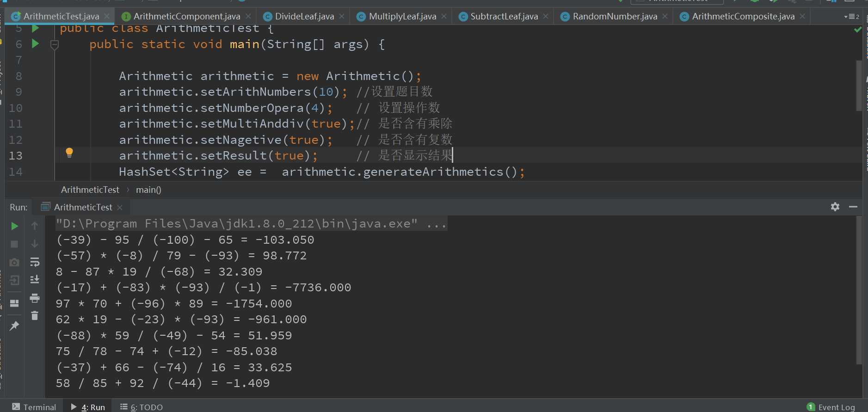Click the Exit icon in Run toolbar
Image resolution: width=868 pixels, height=412 pixels.
pos(14,280)
